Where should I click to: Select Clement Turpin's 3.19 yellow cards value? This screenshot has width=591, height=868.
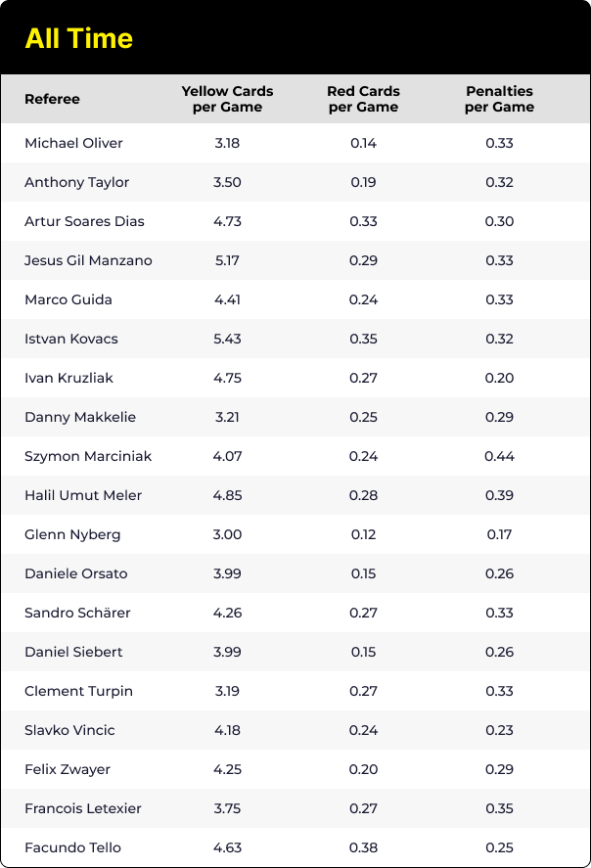pos(227,691)
